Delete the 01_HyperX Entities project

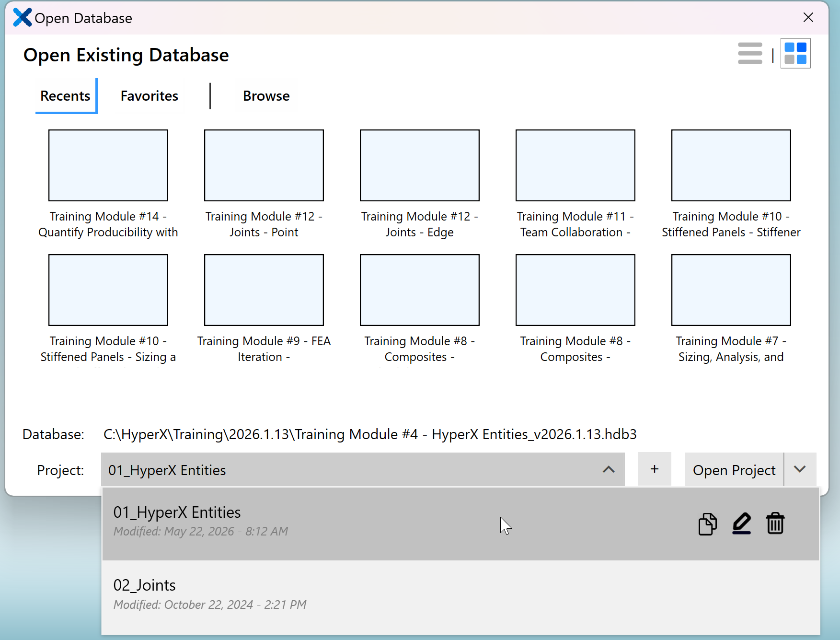click(x=775, y=524)
